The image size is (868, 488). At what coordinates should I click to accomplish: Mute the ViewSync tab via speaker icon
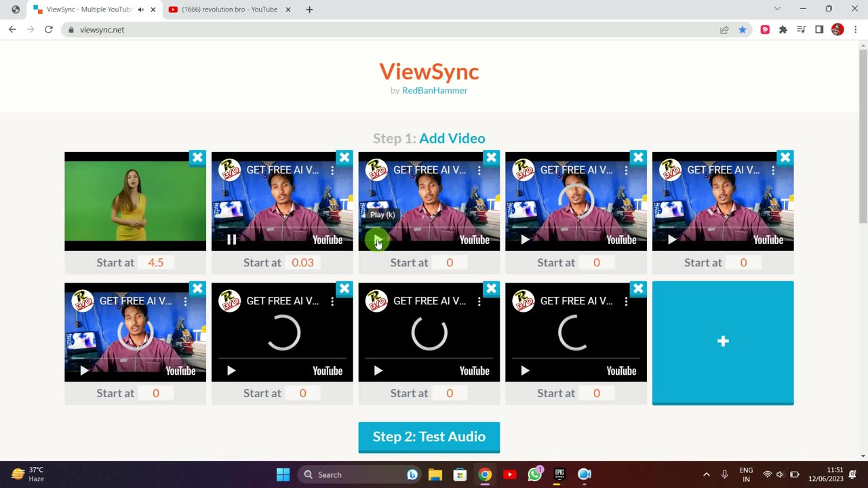pos(140,9)
